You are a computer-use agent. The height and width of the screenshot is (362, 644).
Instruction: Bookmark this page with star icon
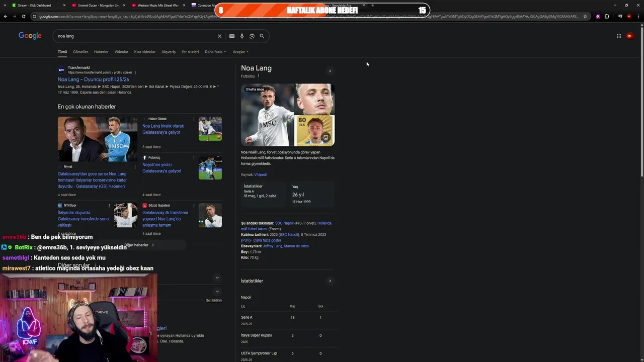pos(585,17)
